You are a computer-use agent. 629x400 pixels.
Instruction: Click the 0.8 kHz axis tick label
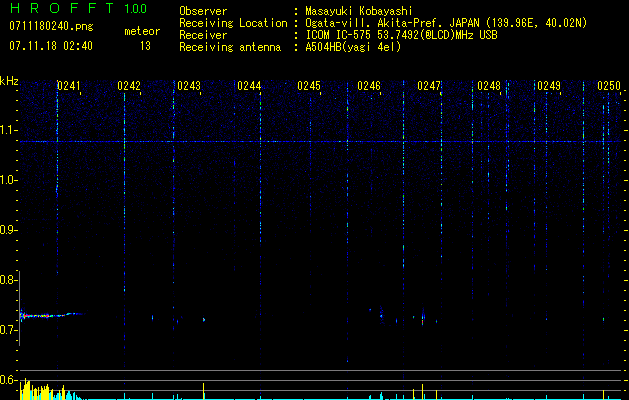pyautogui.click(x=8, y=280)
